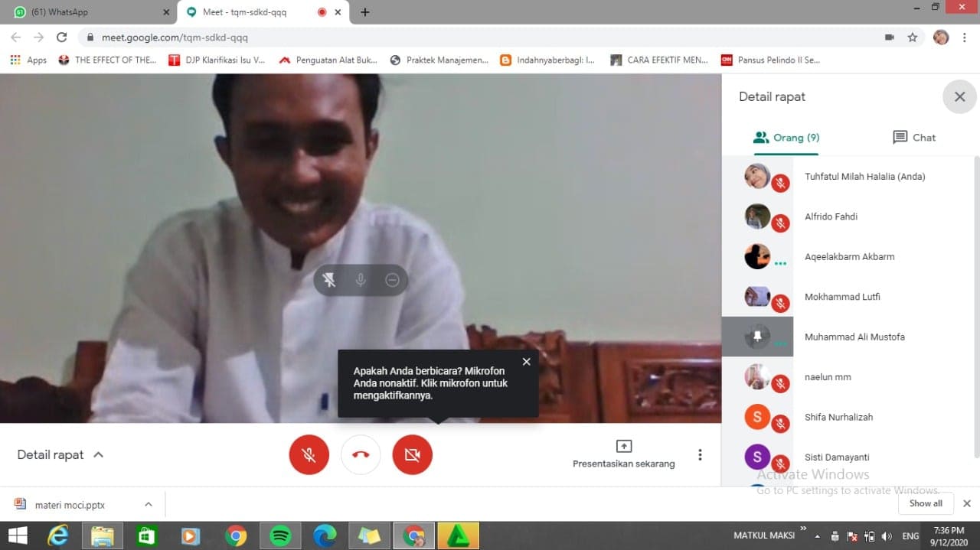
Task: Open a new browser tab
Action: pyautogui.click(x=365, y=12)
